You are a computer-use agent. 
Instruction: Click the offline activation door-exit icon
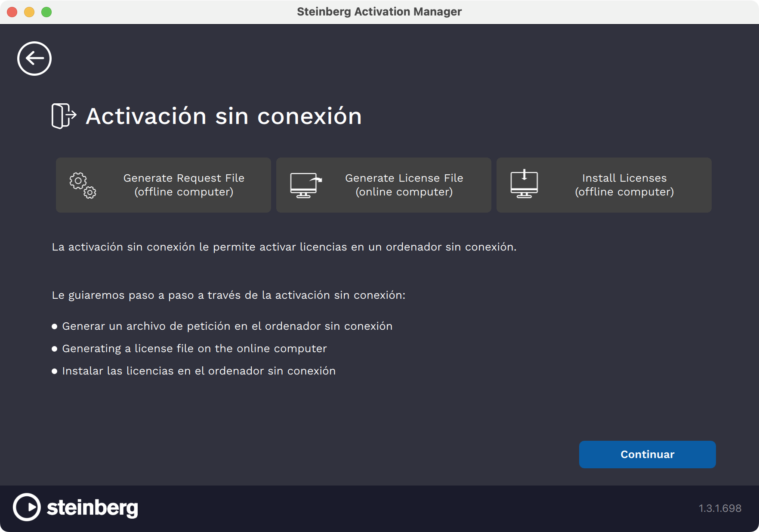click(64, 116)
